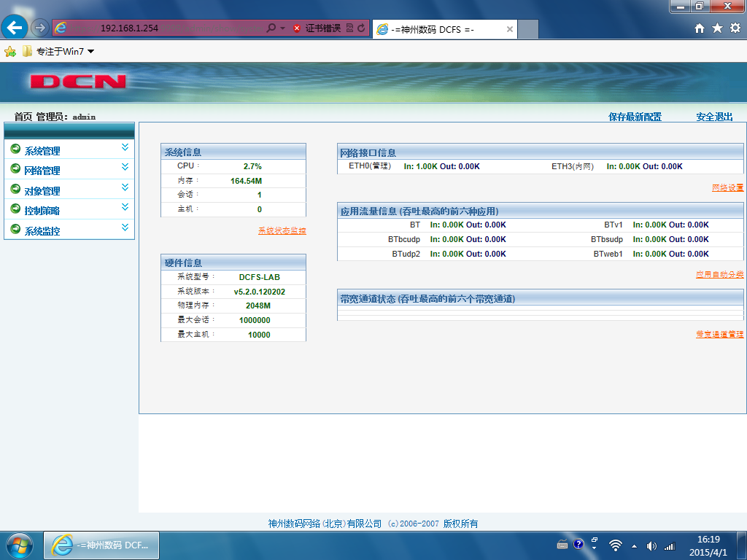Viewport: 747px width, 560px height.
Task: Click the address bar search magnifier icon
Action: 271,28
